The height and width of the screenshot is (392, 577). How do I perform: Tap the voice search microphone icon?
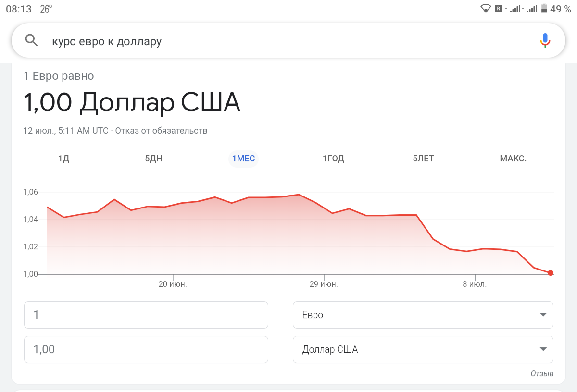(x=545, y=41)
